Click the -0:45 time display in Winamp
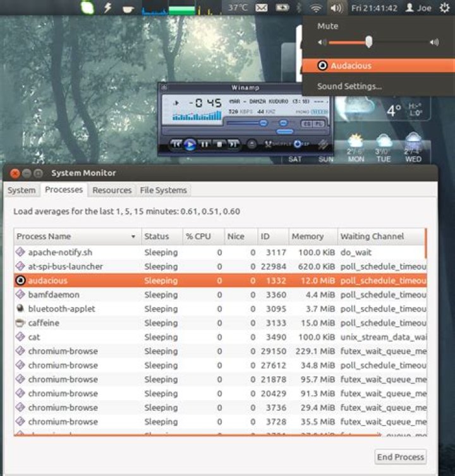 click(x=205, y=103)
